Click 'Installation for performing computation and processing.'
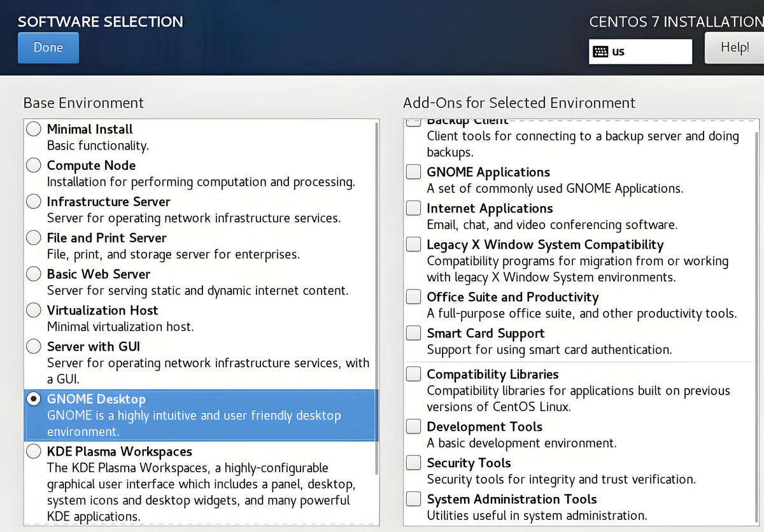764x532 pixels. (x=201, y=182)
